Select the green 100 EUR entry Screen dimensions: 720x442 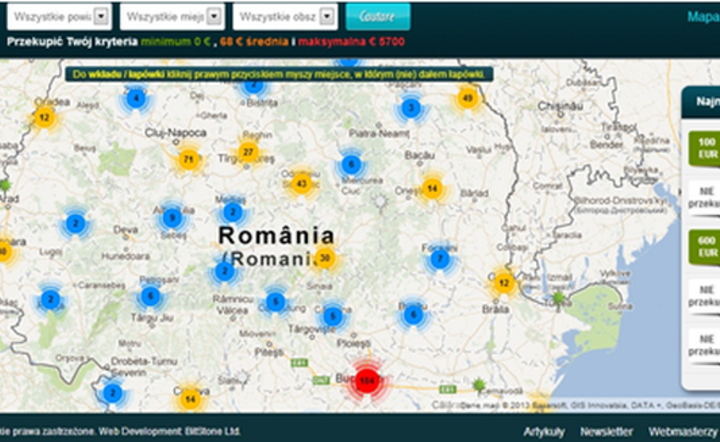coord(705,148)
